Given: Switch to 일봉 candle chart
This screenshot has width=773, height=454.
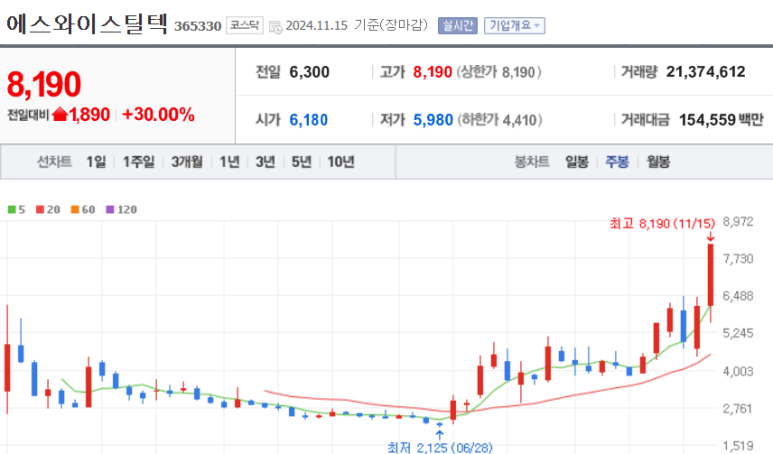Looking at the screenshot, I should [x=577, y=162].
